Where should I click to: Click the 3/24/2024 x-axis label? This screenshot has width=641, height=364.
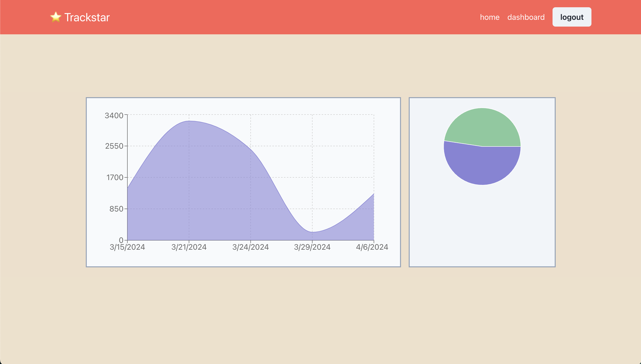coord(250,247)
